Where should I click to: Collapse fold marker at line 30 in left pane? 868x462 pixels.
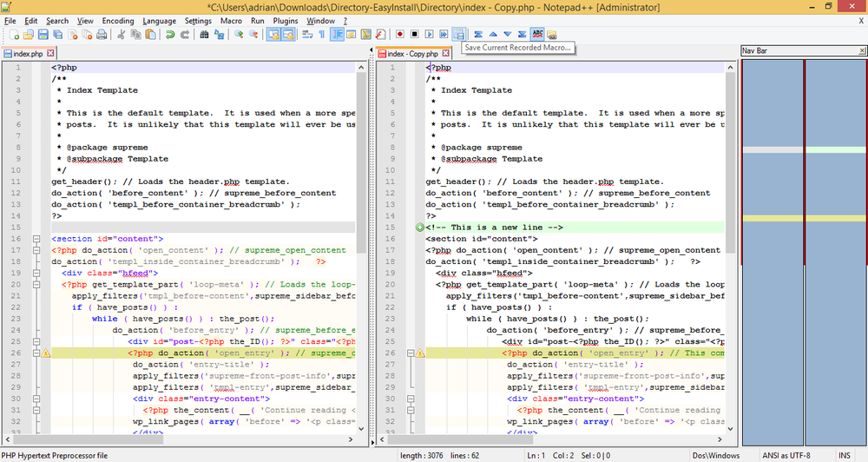[x=36, y=399]
